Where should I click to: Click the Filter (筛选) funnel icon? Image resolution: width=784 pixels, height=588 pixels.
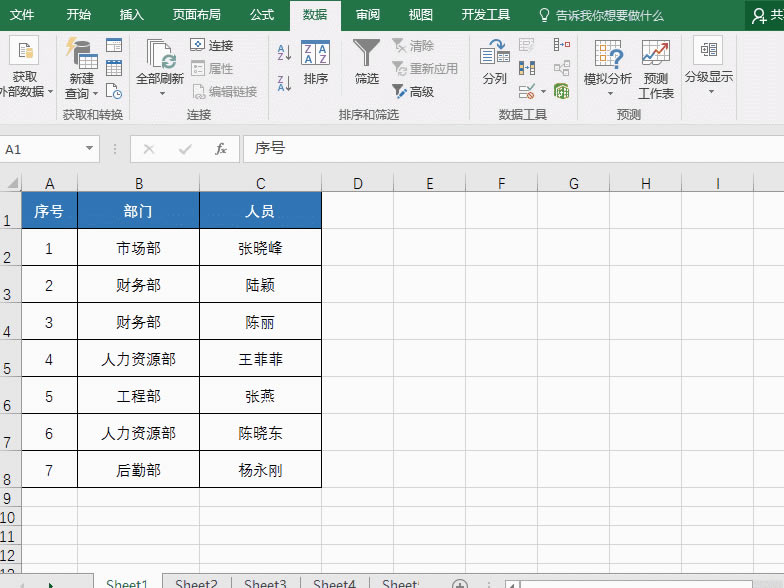point(367,60)
